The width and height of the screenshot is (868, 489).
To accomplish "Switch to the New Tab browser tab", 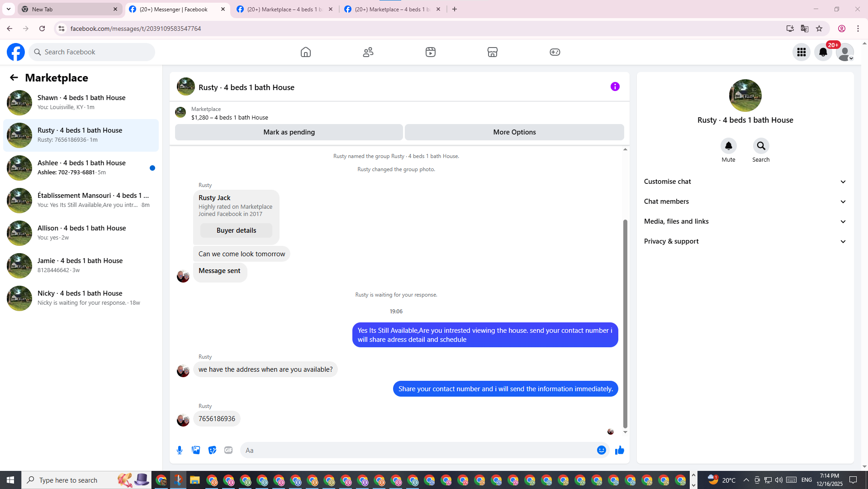I will [x=70, y=9].
